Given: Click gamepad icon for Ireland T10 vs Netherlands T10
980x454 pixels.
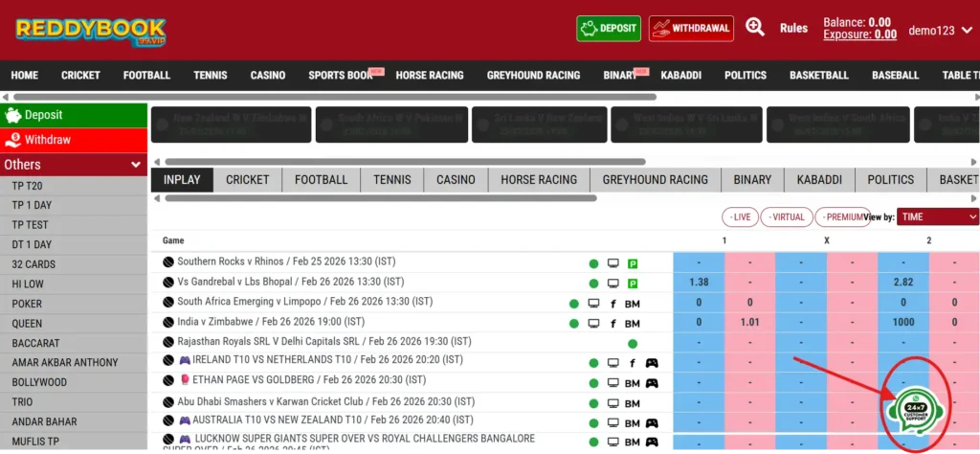Looking at the screenshot, I should pyautogui.click(x=652, y=363).
